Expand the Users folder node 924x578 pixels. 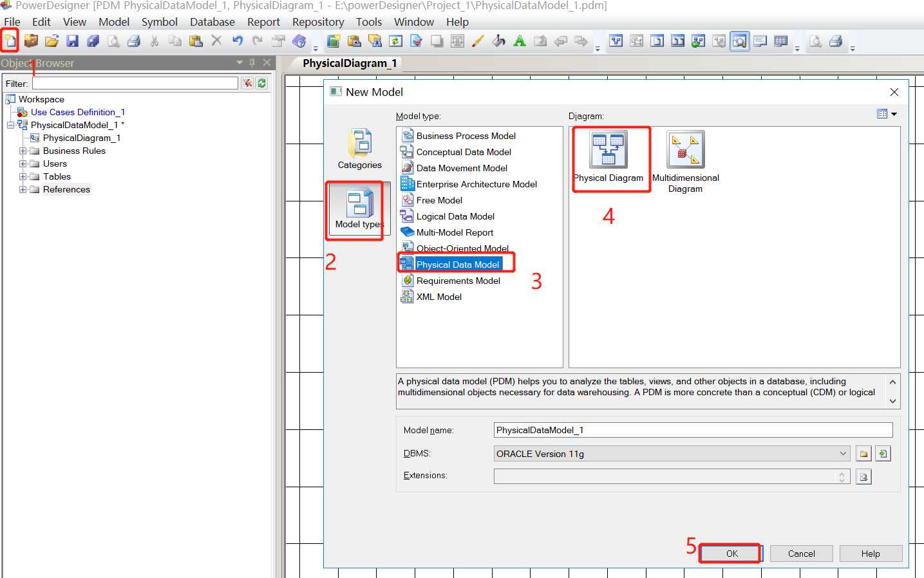23,163
